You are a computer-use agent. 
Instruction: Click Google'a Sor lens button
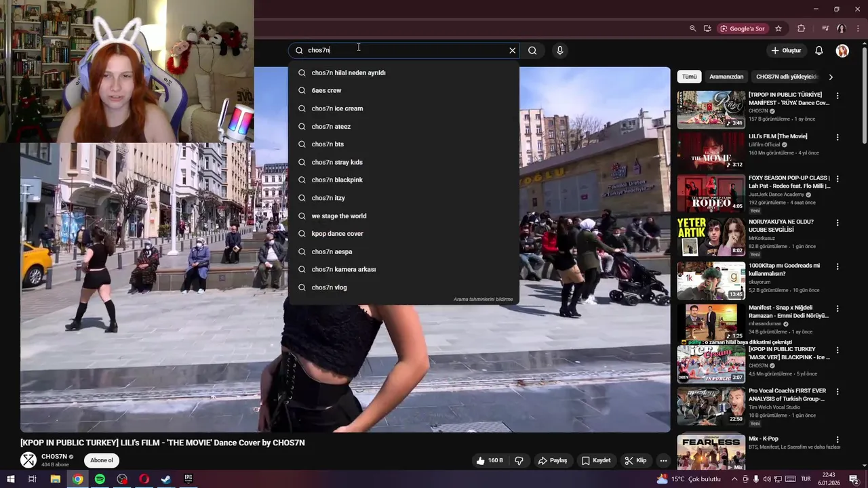click(x=743, y=28)
